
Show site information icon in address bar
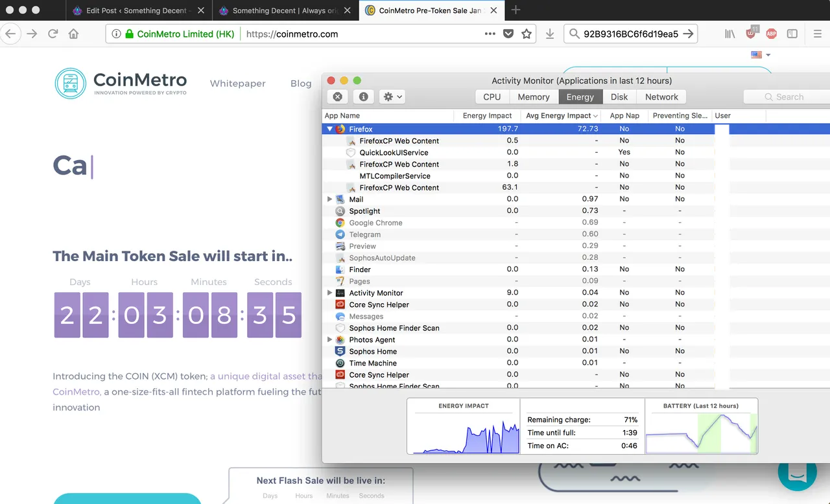point(116,34)
